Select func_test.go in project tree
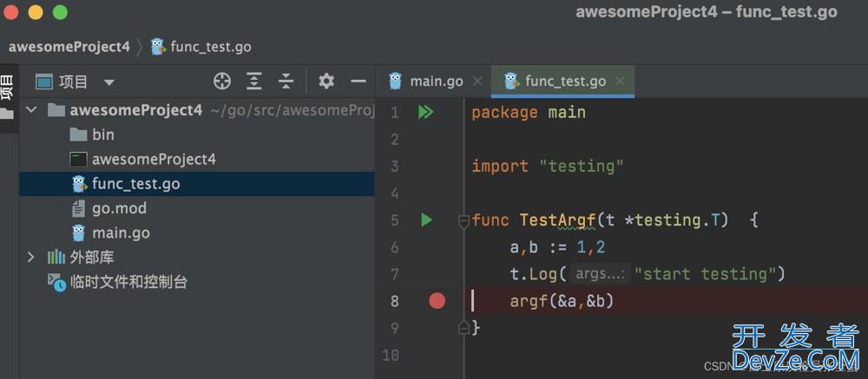Image resolution: width=868 pixels, height=379 pixels. pos(196,184)
